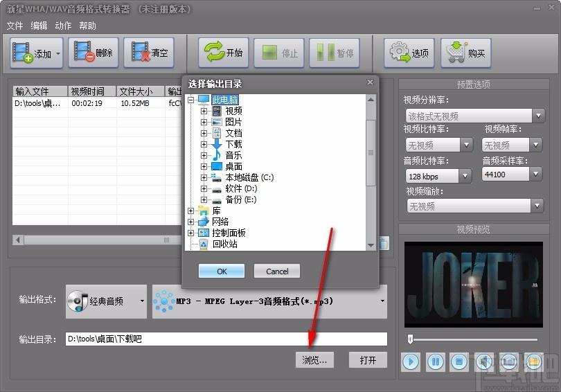The image size is (561, 392).
Task: Expand the 软件 (D:) drive node
Action: [x=204, y=189]
